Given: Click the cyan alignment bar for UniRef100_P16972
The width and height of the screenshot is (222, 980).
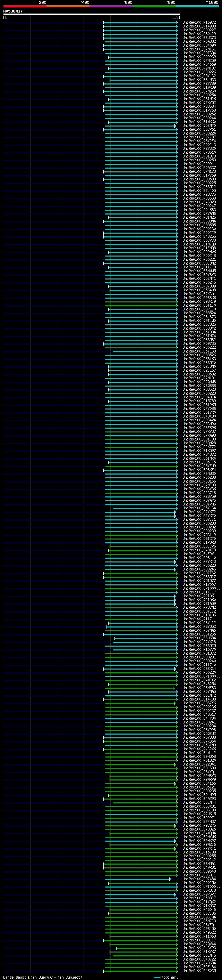Looking at the screenshot, I should (140, 23).
